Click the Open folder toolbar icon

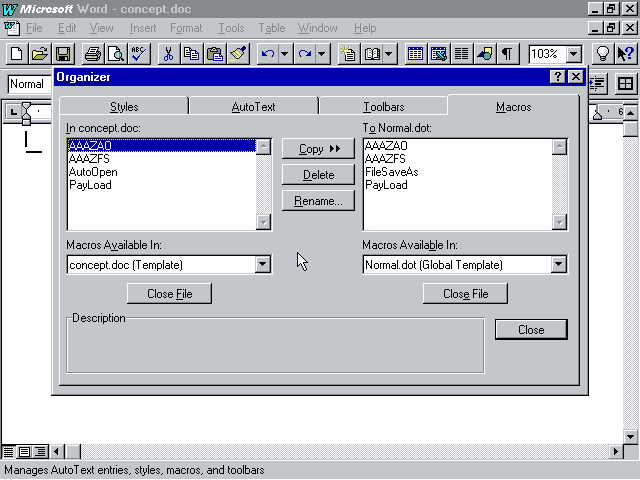tap(40, 53)
